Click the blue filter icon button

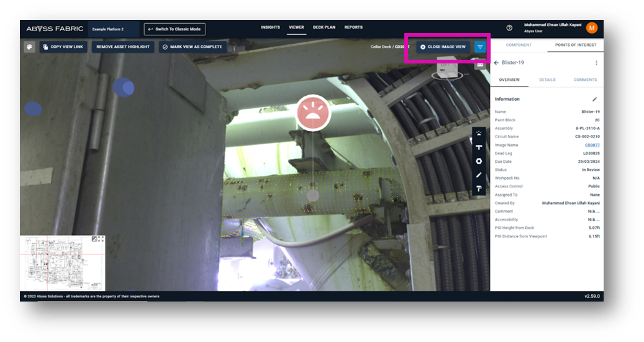[x=480, y=47]
